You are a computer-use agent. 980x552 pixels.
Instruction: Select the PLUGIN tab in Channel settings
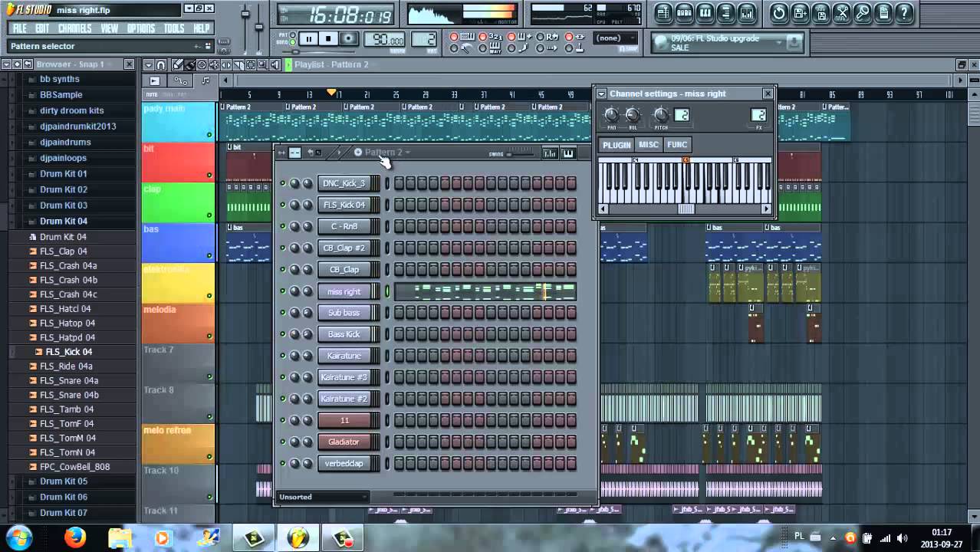click(617, 145)
